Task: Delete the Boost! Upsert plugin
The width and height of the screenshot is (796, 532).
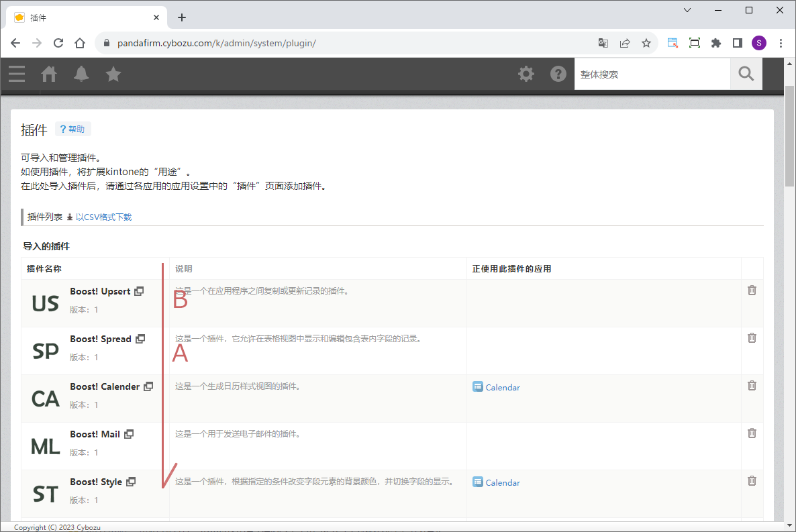Action: (752, 290)
